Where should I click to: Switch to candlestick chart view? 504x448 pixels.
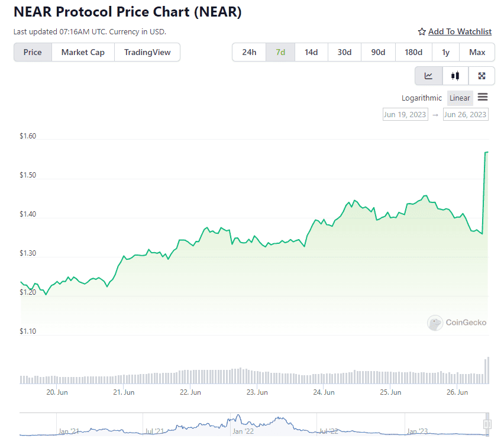455,76
